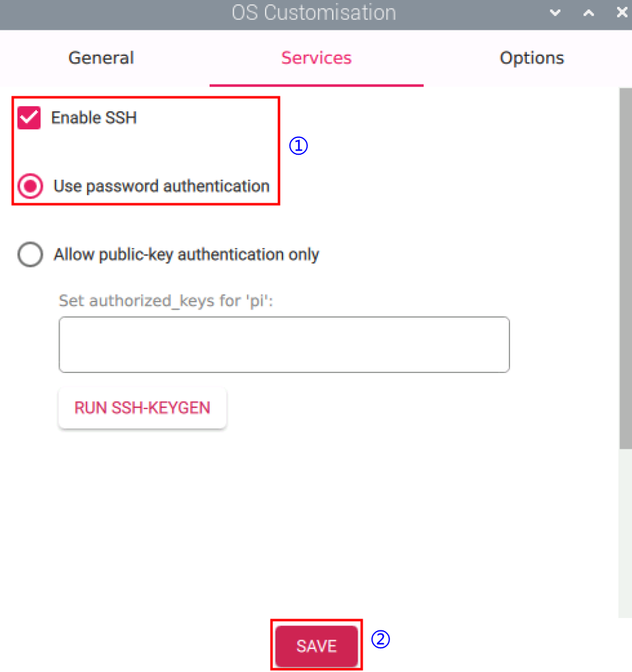Minimize the OS Customisation window

click(555, 12)
